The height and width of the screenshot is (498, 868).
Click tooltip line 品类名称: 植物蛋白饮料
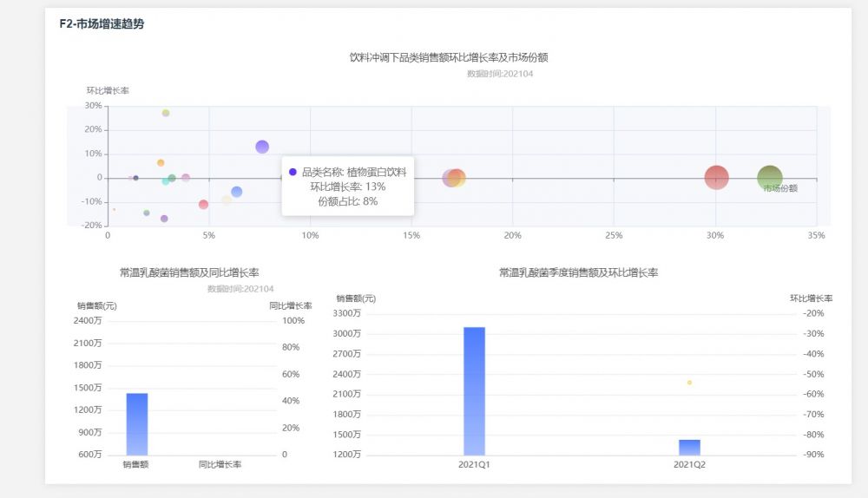pyautogui.click(x=354, y=172)
